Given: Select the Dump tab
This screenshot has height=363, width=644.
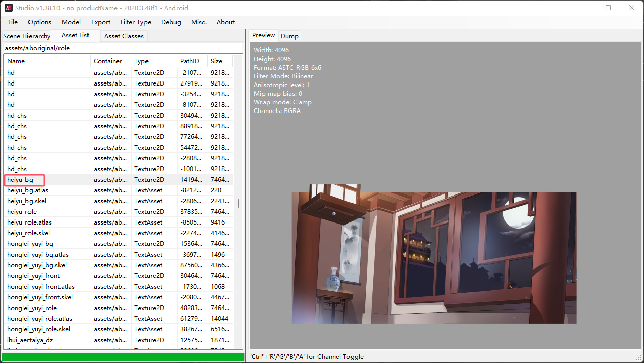Looking at the screenshot, I should [289, 36].
